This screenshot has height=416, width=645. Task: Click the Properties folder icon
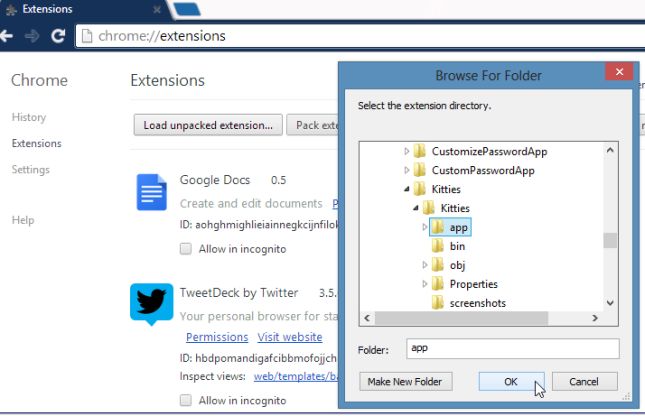[438, 284]
